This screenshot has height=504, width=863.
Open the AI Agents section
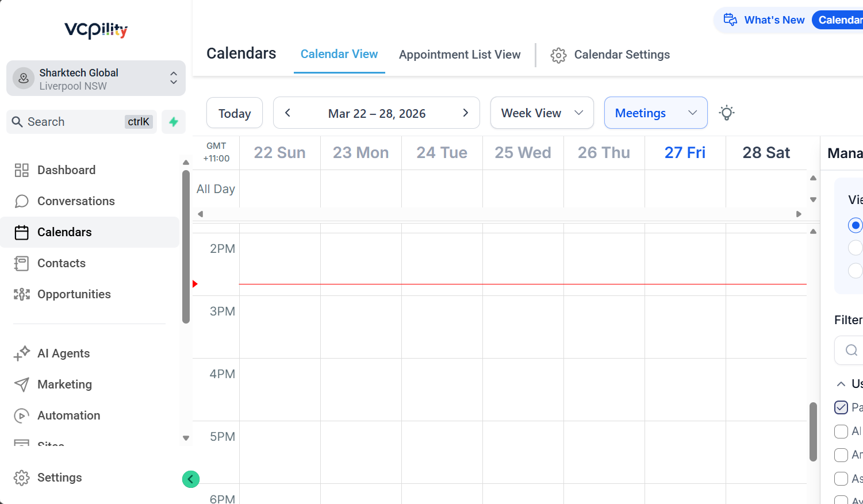pyautogui.click(x=63, y=353)
